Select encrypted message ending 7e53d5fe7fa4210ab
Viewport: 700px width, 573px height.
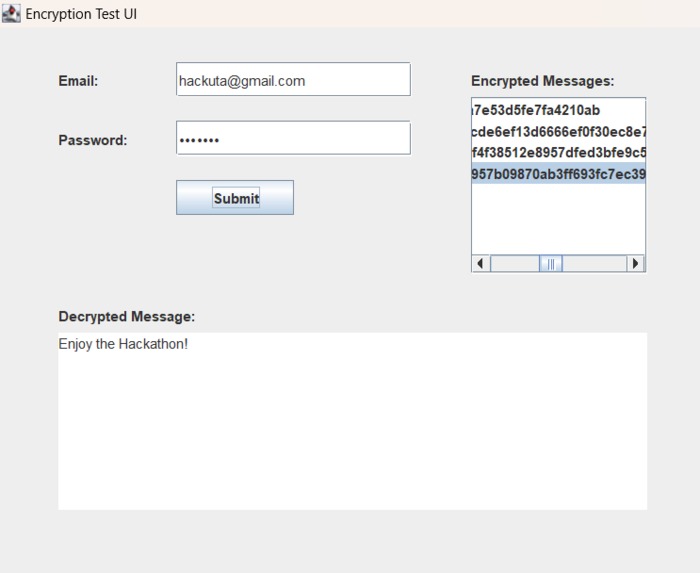[x=558, y=110]
